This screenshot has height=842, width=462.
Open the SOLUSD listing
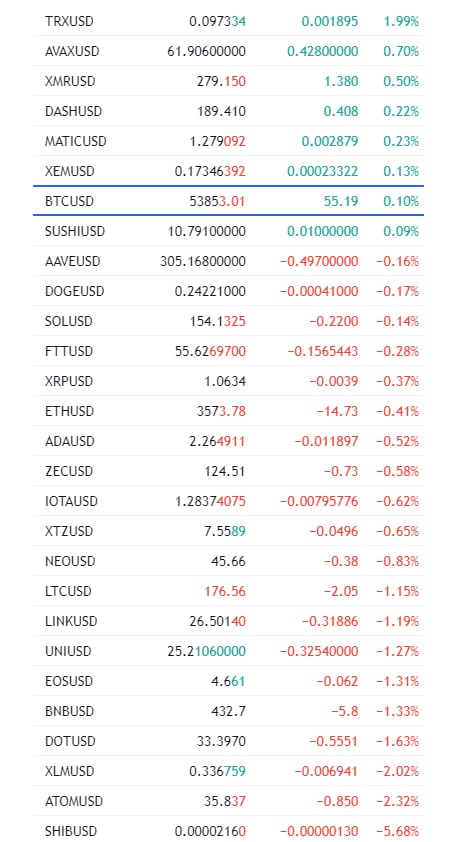69,322
